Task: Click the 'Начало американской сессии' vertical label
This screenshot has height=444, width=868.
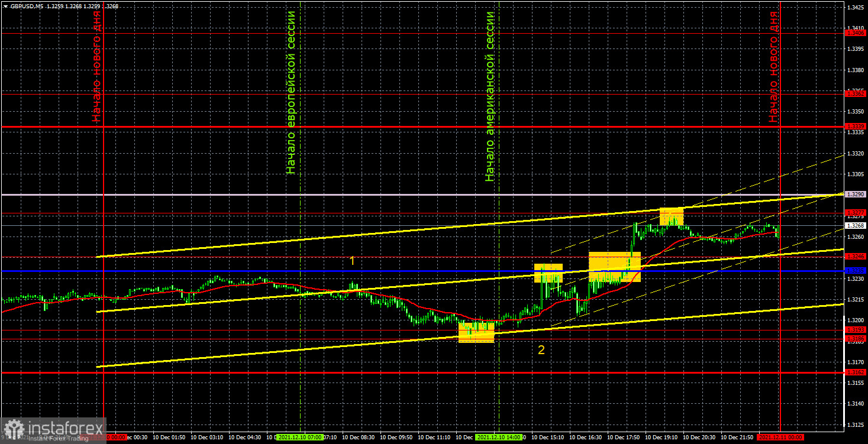Action: click(489, 96)
